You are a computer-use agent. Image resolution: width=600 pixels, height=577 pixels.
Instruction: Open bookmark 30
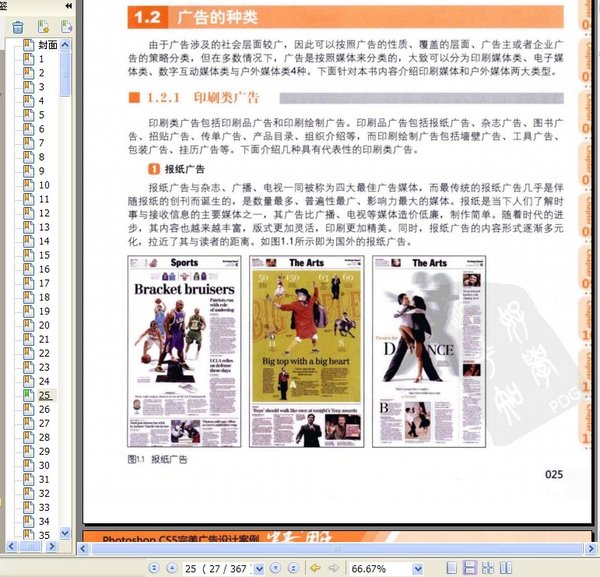tap(44, 465)
